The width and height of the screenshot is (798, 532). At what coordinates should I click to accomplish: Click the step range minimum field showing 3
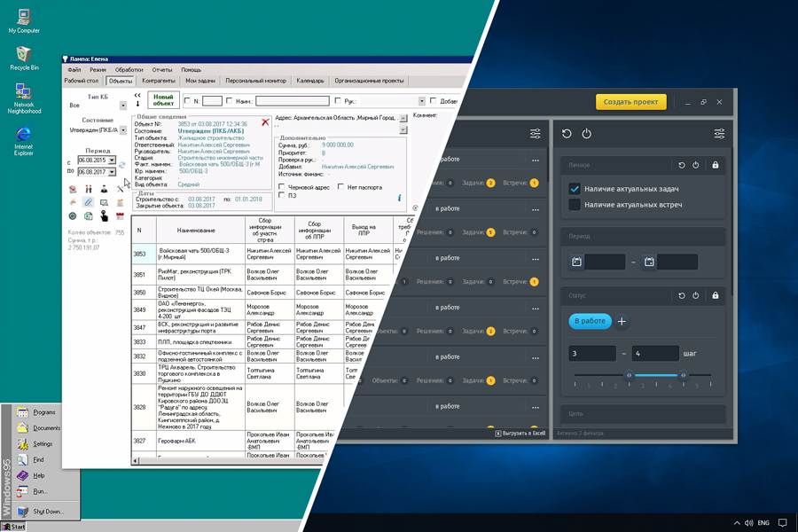coord(592,353)
